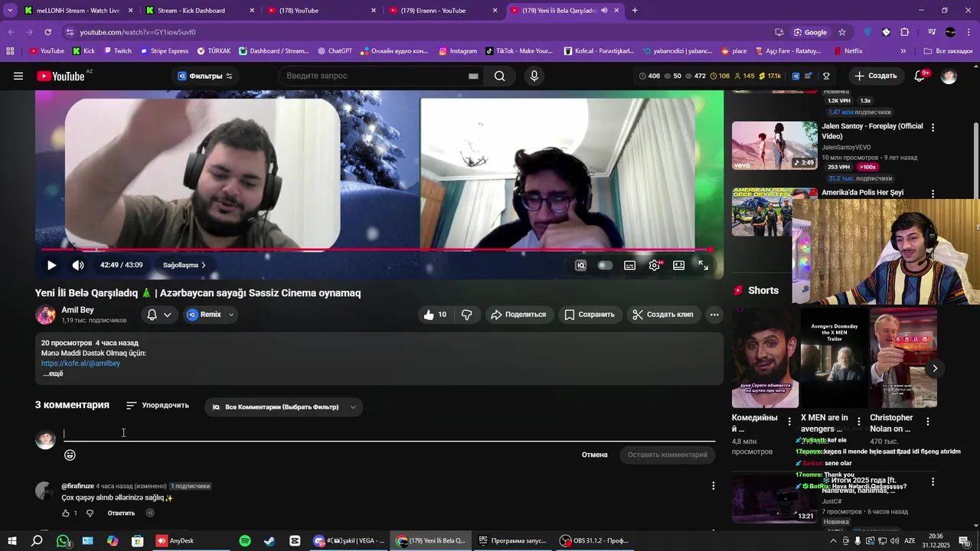980x551 pixels.
Task: Bookmark this page with star icon
Action: pos(842,32)
